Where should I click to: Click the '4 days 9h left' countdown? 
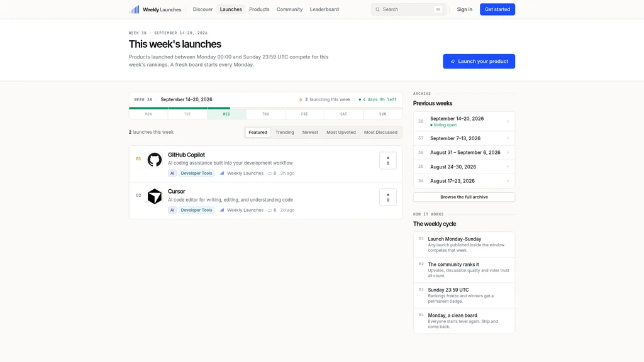point(378,99)
